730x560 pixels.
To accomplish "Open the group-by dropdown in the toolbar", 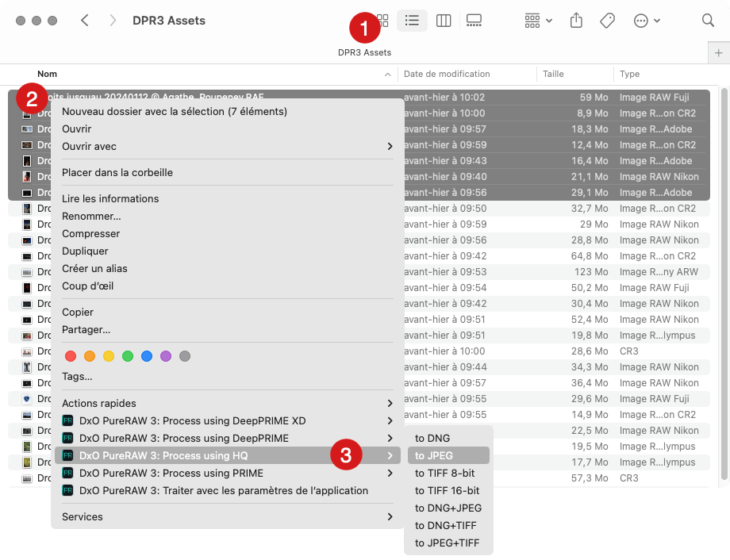I will (x=538, y=21).
